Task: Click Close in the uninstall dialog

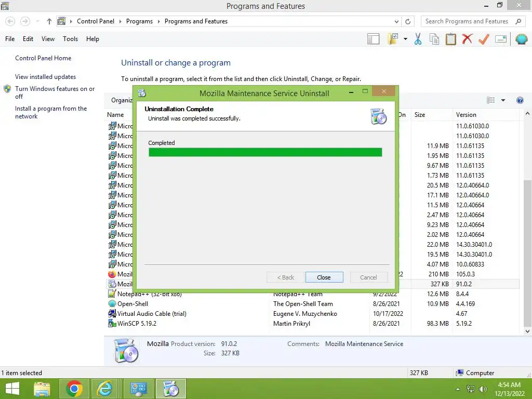Action: (324, 277)
